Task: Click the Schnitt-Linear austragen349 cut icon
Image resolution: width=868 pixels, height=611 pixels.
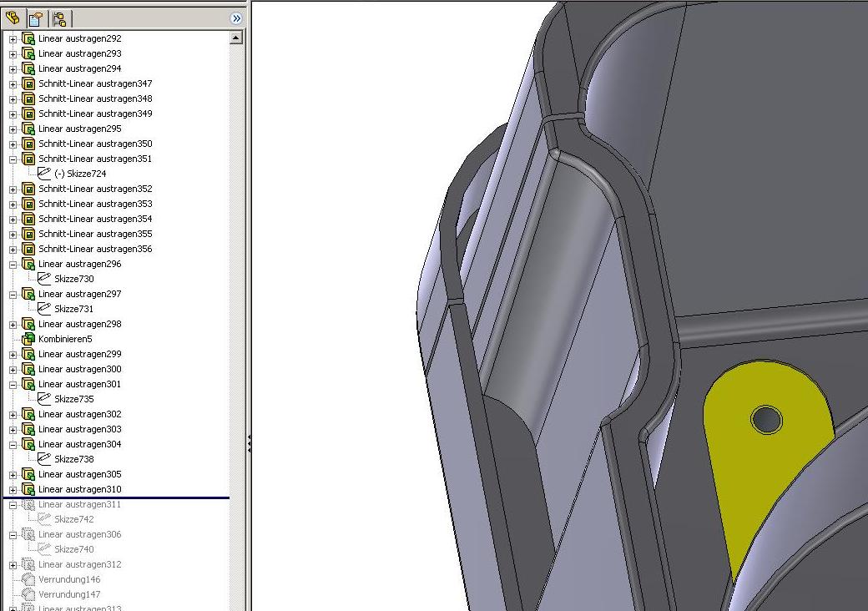Action: 28,114
